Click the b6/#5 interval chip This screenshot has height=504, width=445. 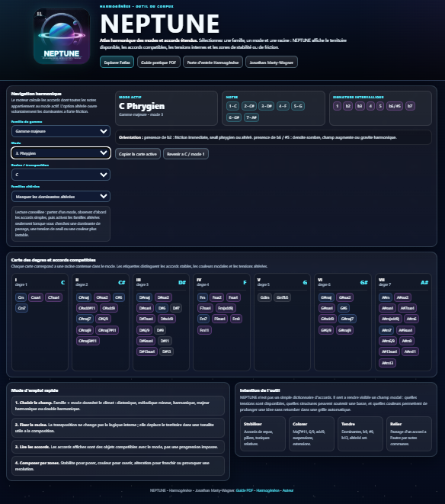tap(395, 106)
